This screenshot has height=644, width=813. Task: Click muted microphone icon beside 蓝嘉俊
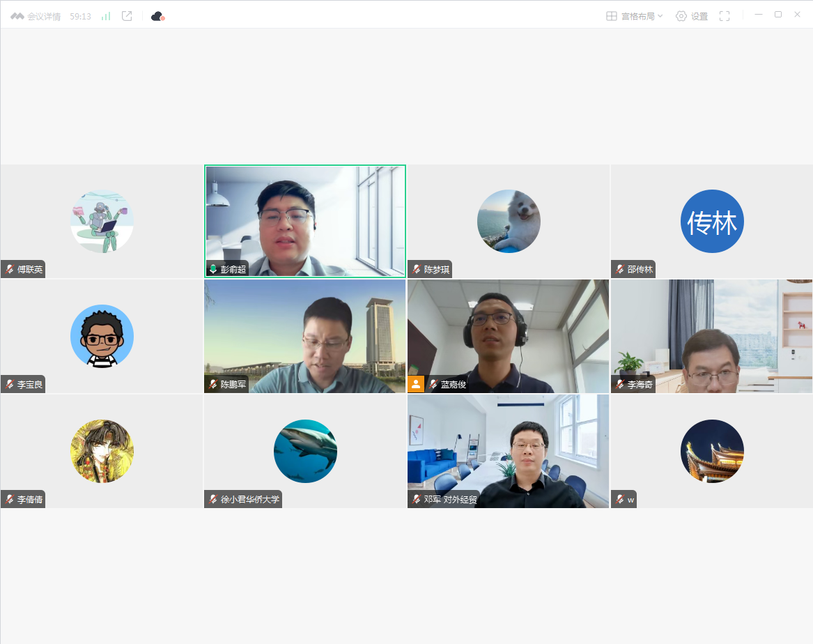click(433, 384)
